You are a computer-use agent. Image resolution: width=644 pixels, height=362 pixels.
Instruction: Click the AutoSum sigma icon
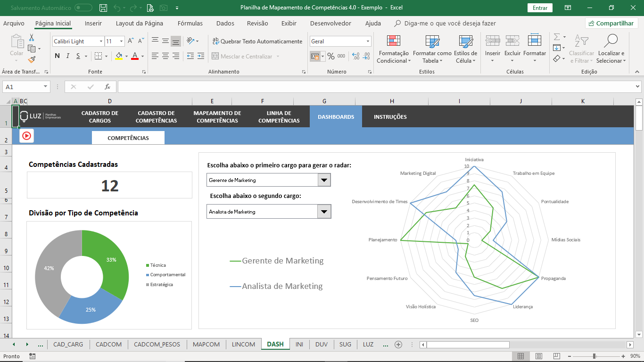pos(557,37)
